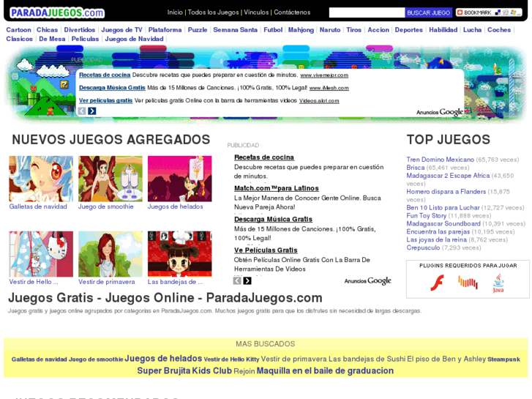Select the Divertidos category
This screenshot has width=532, height=399.
click(80, 30)
